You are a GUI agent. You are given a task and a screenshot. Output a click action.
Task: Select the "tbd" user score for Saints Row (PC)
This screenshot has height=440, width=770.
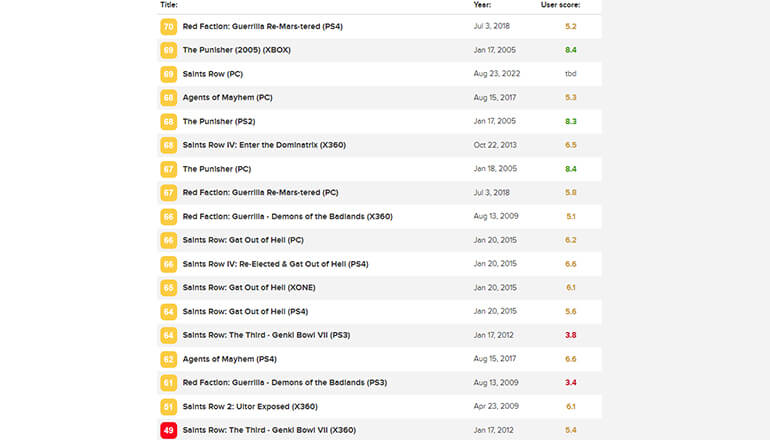coord(571,74)
